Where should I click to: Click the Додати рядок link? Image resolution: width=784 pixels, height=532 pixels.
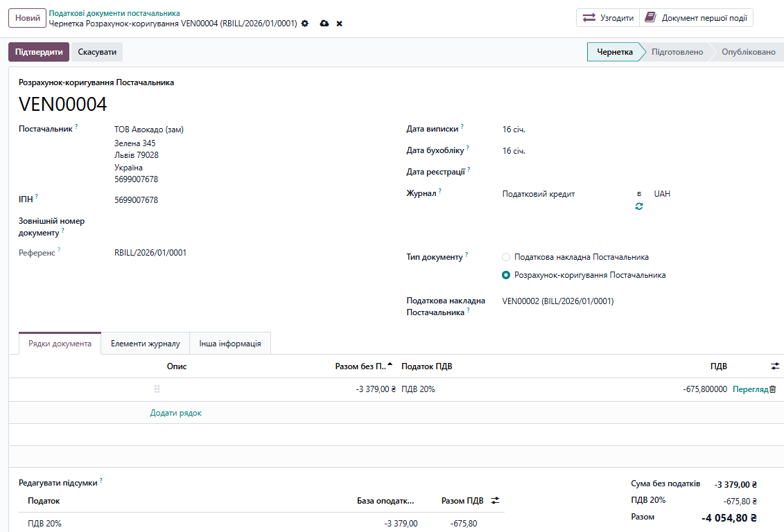tap(176, 413)
